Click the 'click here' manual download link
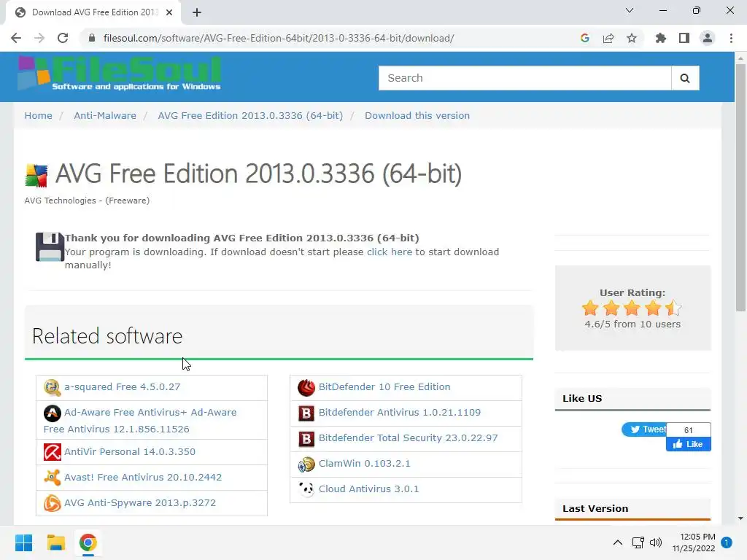Image resolution: width=747 pixels, height=560 pixels. [390, 252]
